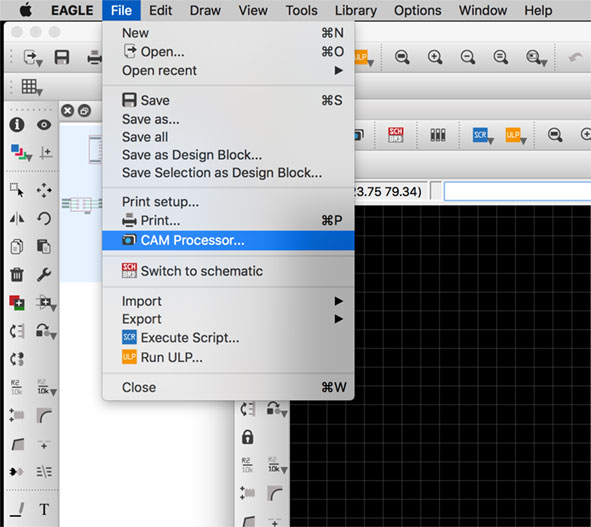
Task: Select the Mark origin tool
Action: click(46, 153)
